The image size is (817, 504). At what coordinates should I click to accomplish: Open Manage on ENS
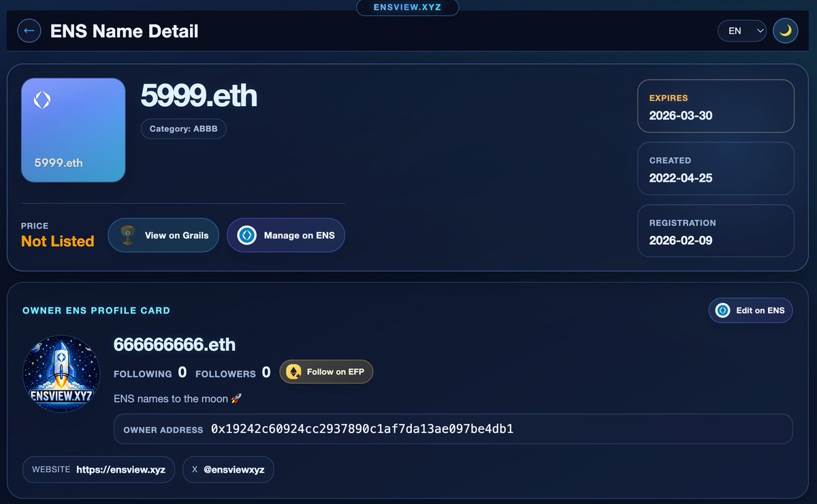pyautogui.click(x=285, y=235)
